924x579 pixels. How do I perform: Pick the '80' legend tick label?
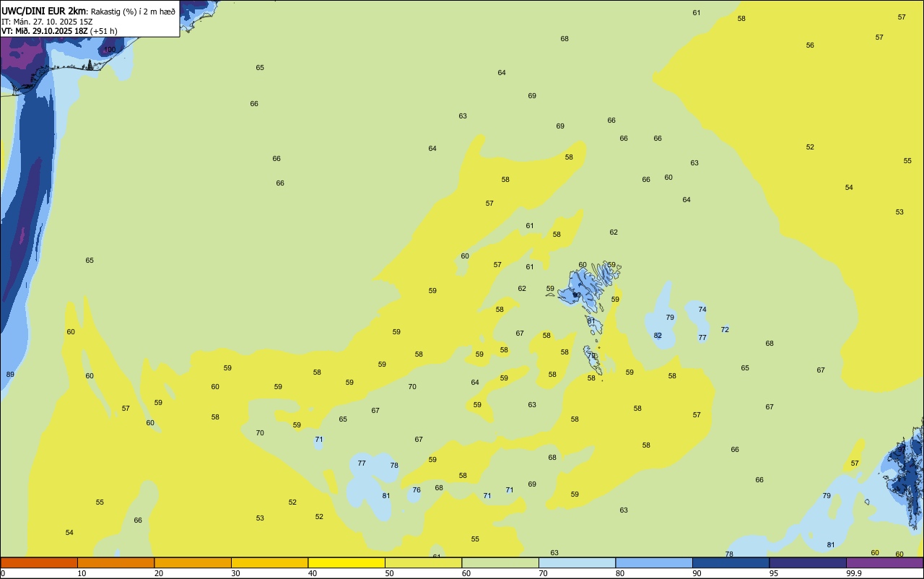click(620, 573)
